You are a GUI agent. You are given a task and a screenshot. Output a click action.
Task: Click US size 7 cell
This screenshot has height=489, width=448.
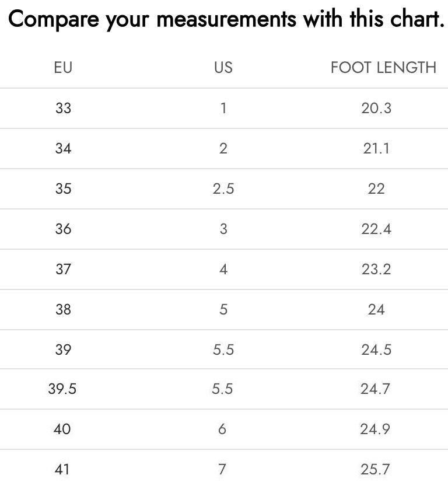pyautogui.click(x=222, y=469)
